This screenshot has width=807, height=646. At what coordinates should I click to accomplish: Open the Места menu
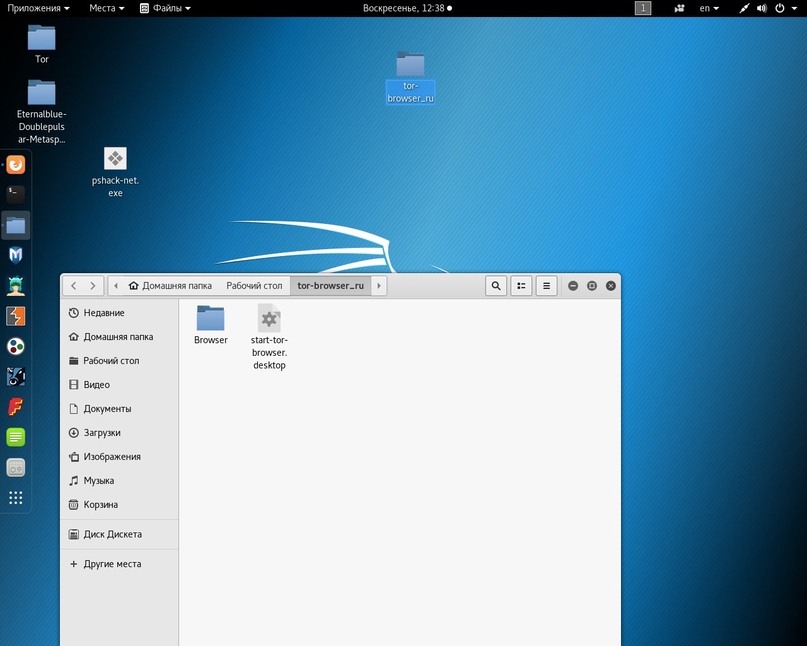coord(107,8)
